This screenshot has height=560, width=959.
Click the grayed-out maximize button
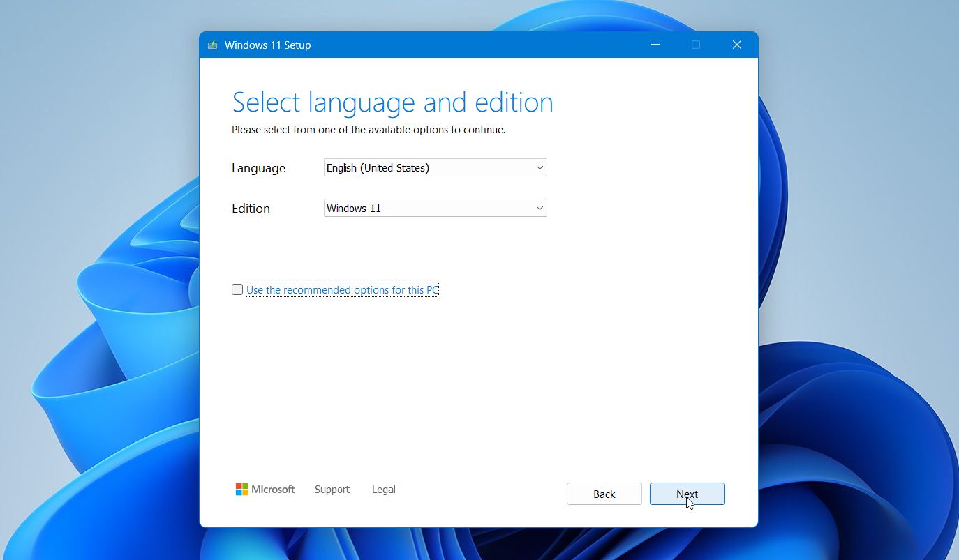(696, 45)
